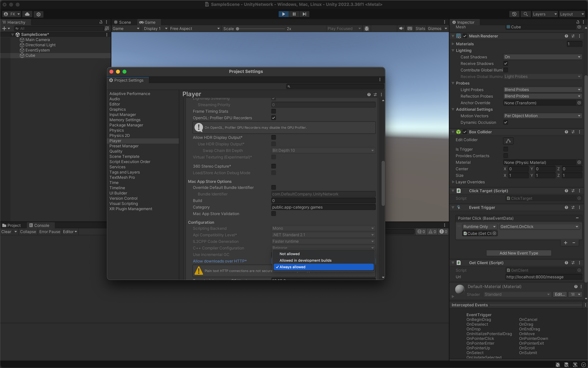Screen dimensions: 588x368
Task: Enable Override Default Bundle Identifier checkbox
Action: pyautogui.click(x=273, y=187)
